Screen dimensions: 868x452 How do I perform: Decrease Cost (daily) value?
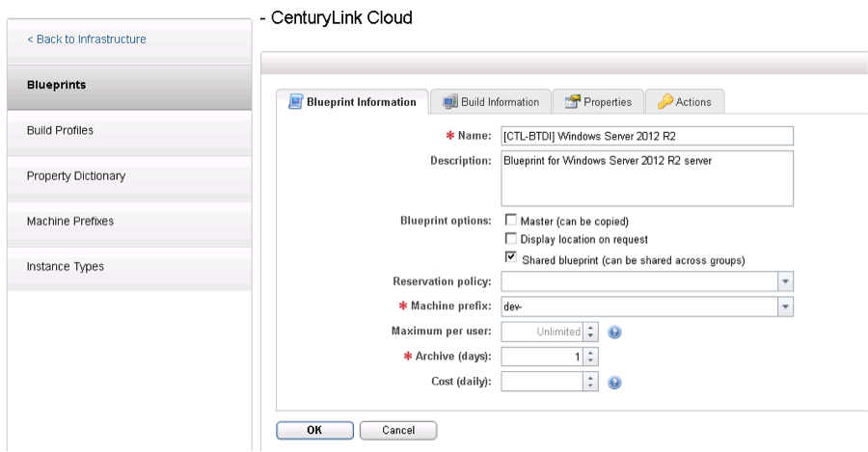click(590, 386)
